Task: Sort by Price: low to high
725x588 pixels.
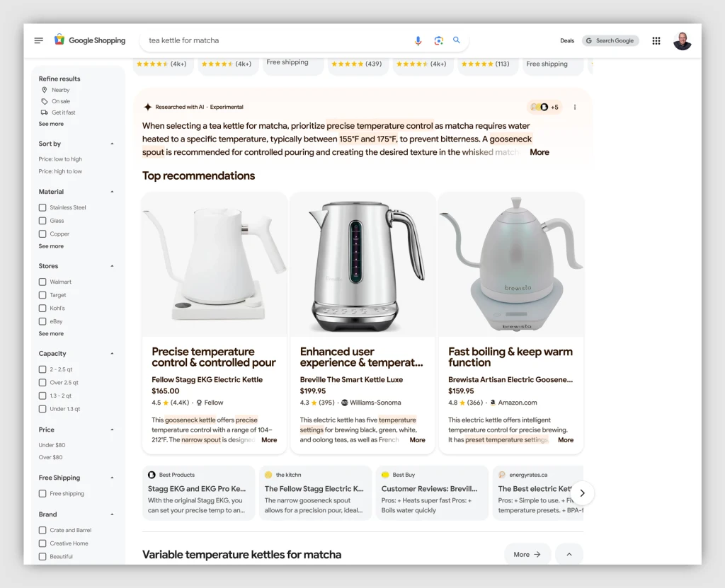Action: click(x=60, y=159)
